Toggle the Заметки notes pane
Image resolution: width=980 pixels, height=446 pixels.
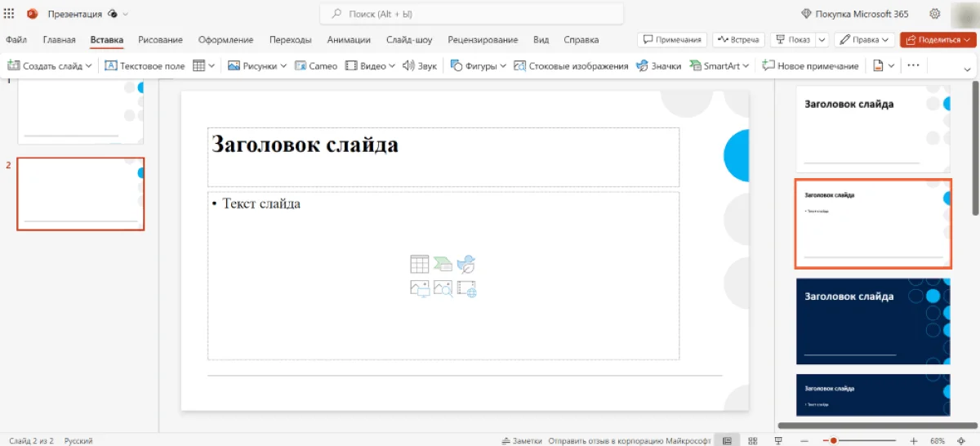(522, 441)
